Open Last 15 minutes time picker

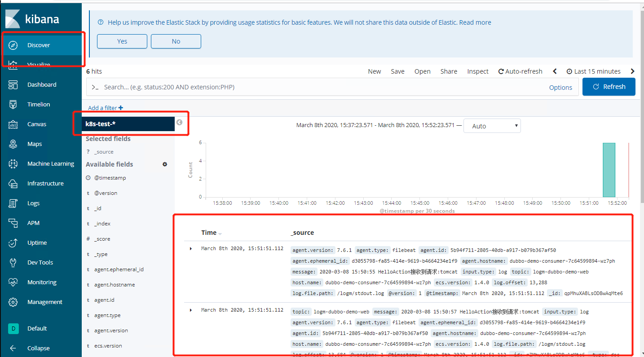pos(594,71)
